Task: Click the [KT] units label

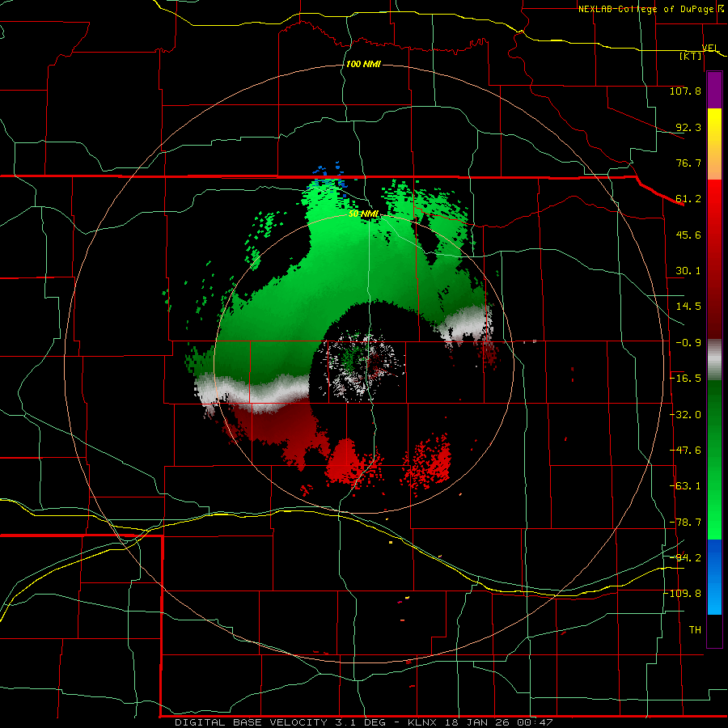Action: point(691,56)
